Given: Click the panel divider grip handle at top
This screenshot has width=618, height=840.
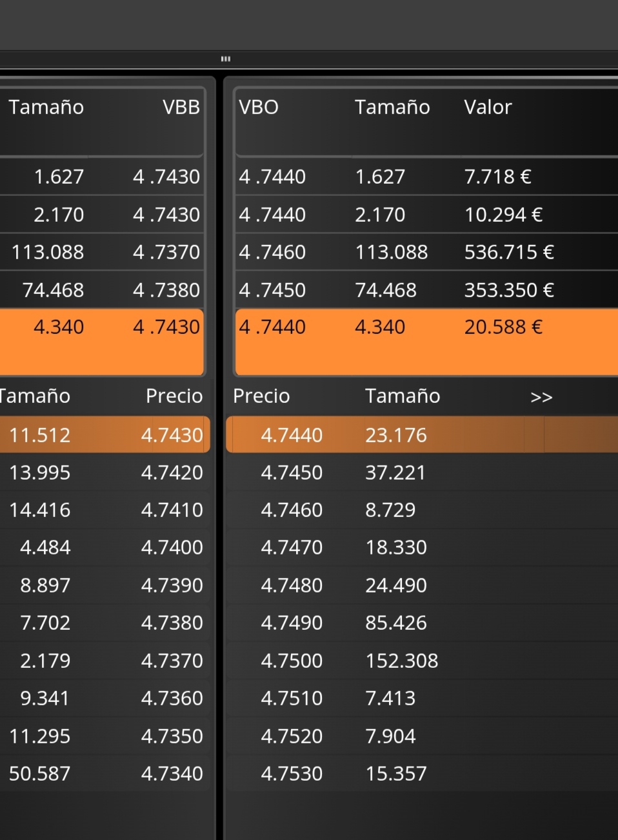Looking at the screenshot, I should point(226,59).
